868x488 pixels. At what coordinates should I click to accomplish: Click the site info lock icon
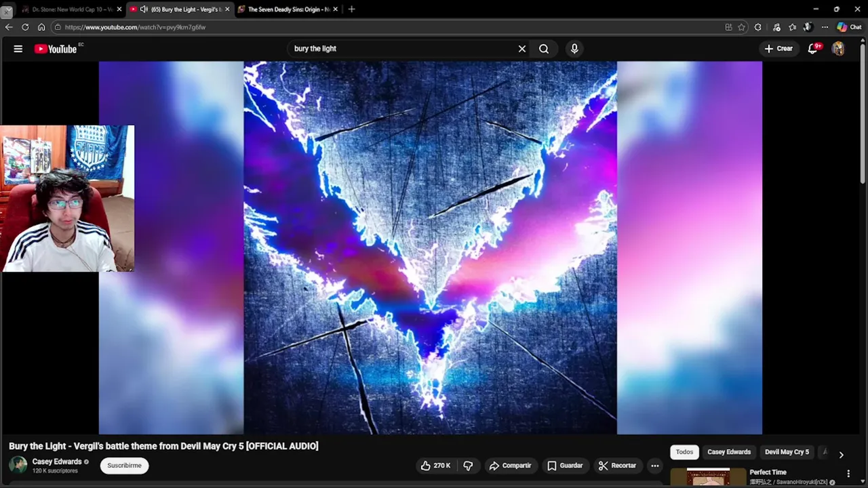[58, 27]
